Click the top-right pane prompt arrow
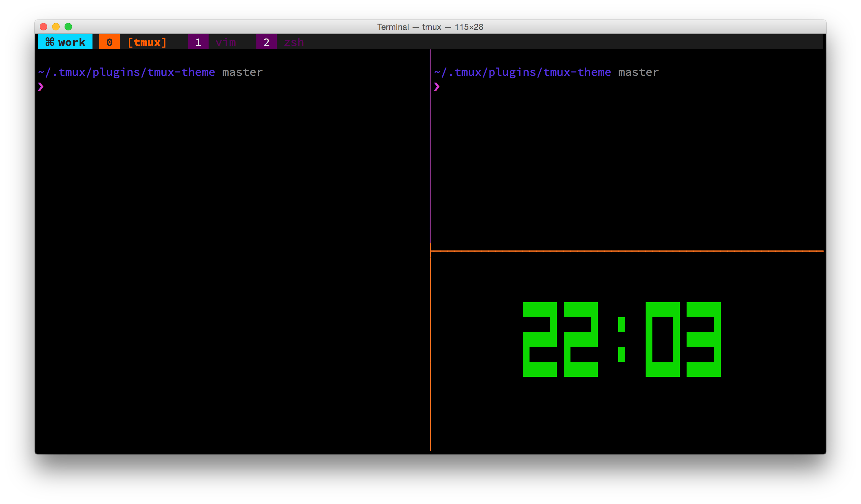 (x=437, y=87)
